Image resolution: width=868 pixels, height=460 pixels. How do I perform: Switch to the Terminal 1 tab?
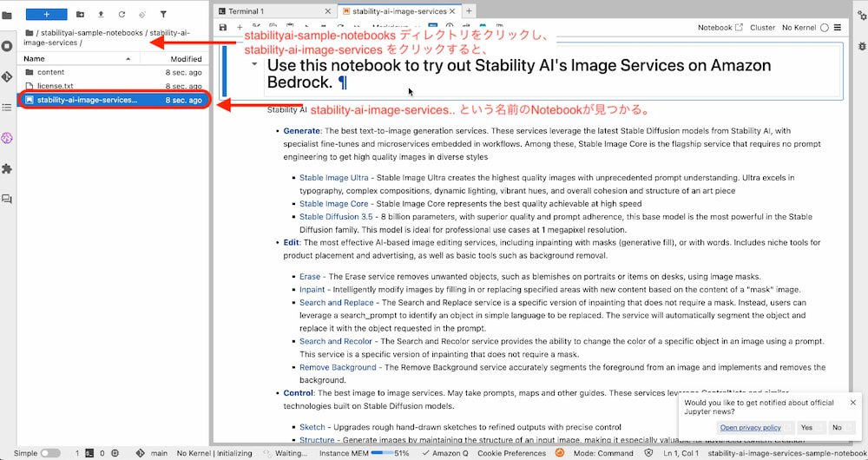(246, 11)
